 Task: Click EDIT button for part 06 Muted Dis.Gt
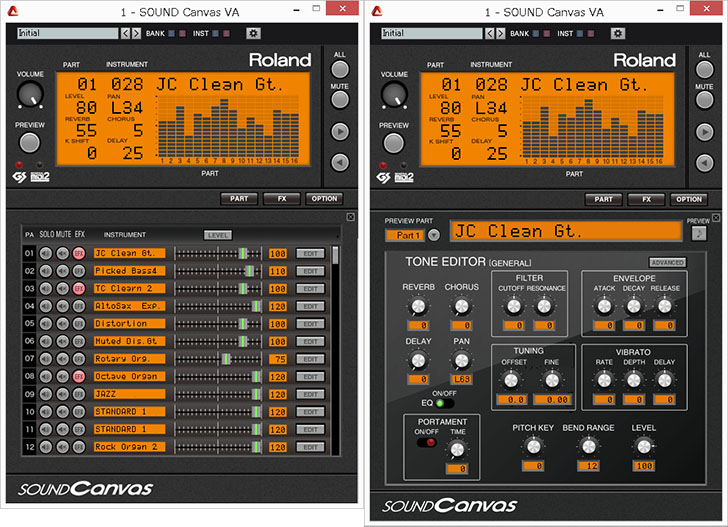coord(310,342)
